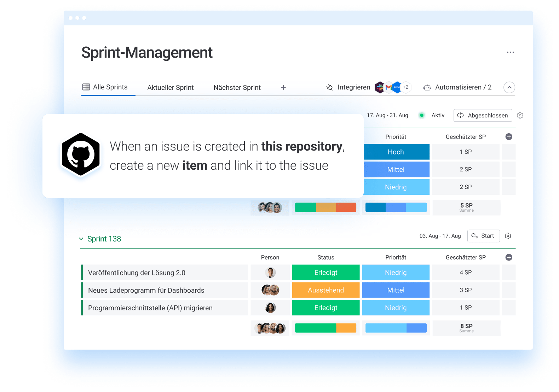This screenshot has height=392, width=559.
Task: Open the three-dot board options menu
Action: 510,52
